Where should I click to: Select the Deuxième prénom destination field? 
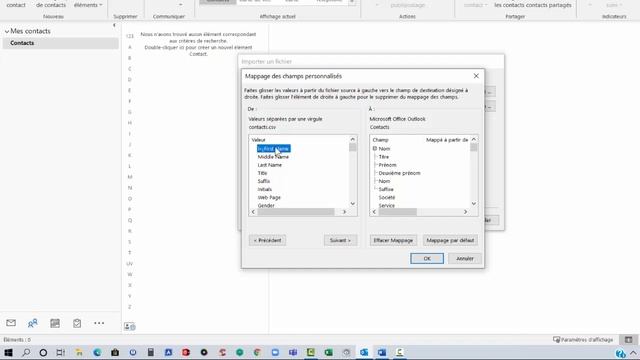pyautogui.click(x=399, y=173)
